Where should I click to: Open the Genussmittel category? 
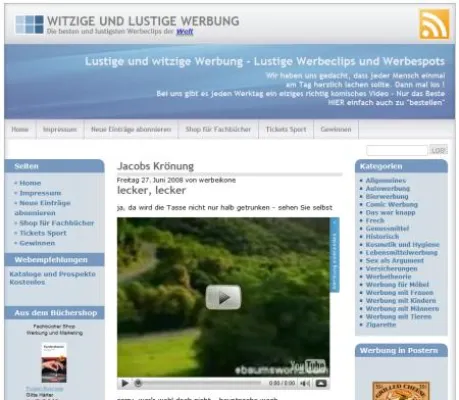(387, 228)
